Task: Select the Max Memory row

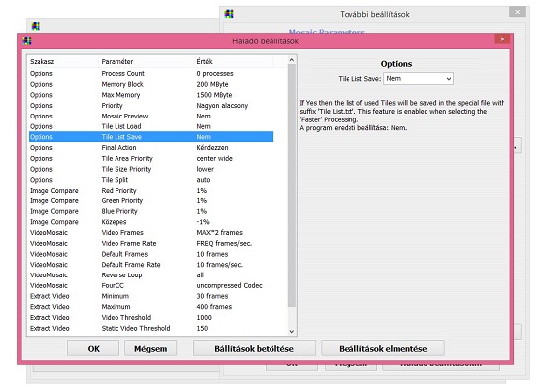Action: (151, 95)
